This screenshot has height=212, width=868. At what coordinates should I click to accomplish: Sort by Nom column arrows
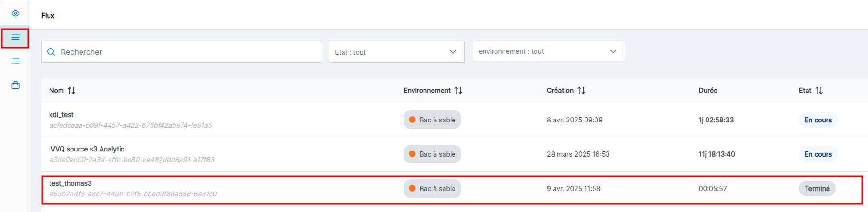[71, 91]
